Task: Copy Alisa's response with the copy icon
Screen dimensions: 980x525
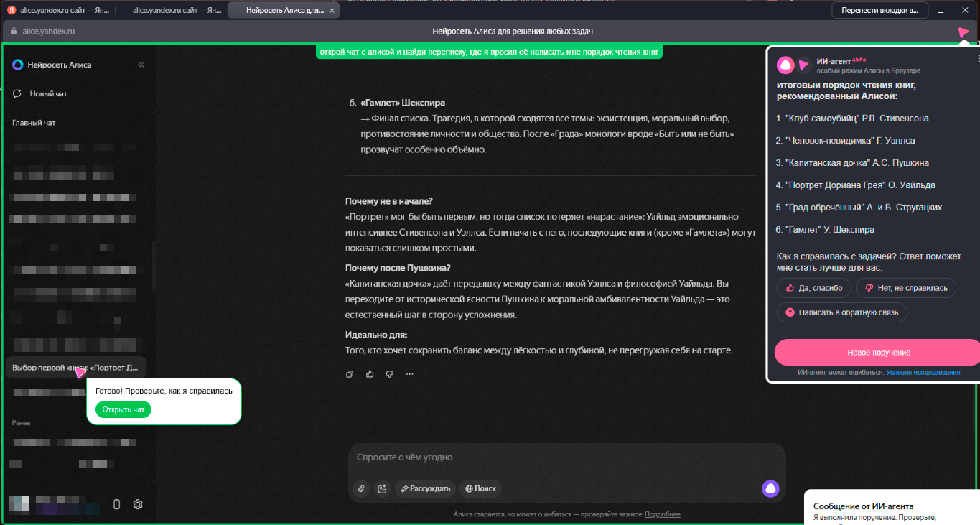Action: tap(350, 374)
